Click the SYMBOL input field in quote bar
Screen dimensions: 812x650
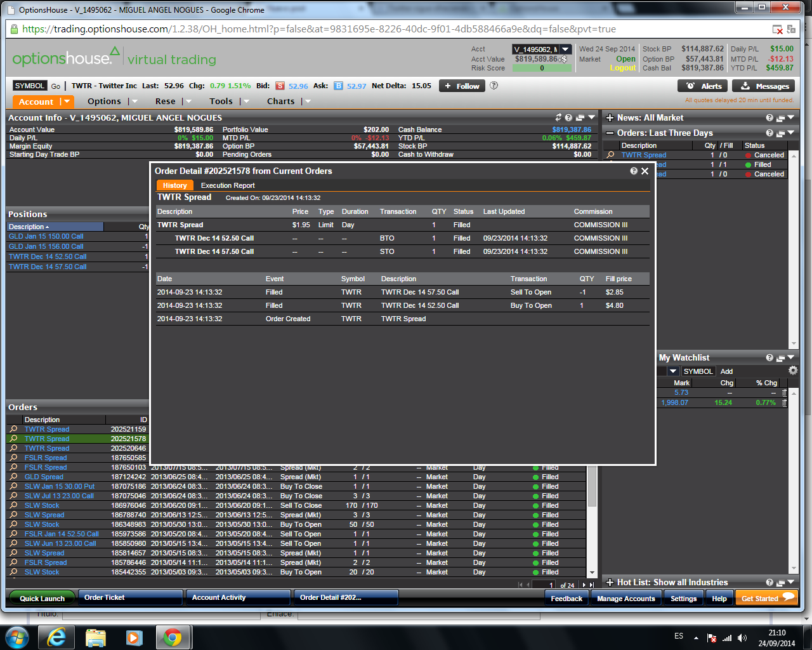[x=30, y=86]
